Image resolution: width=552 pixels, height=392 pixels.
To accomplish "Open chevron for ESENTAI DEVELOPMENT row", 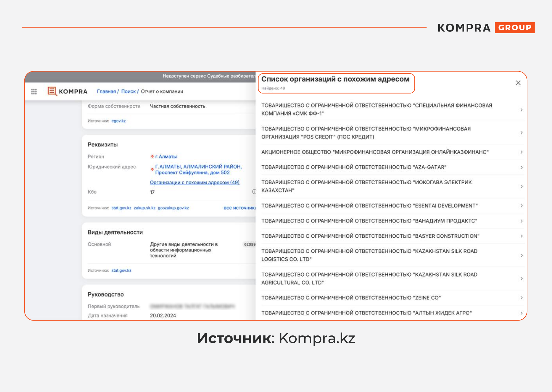I will coord(521,206).
